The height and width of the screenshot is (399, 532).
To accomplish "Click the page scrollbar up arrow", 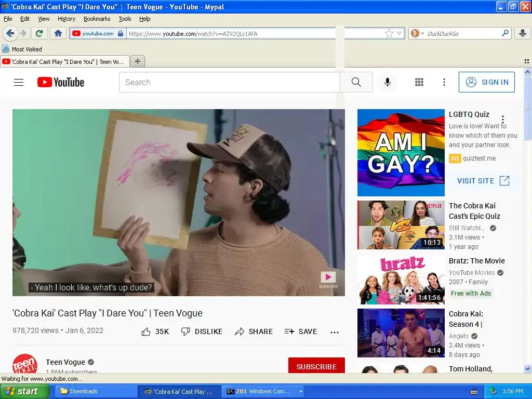I will [527, 72].
